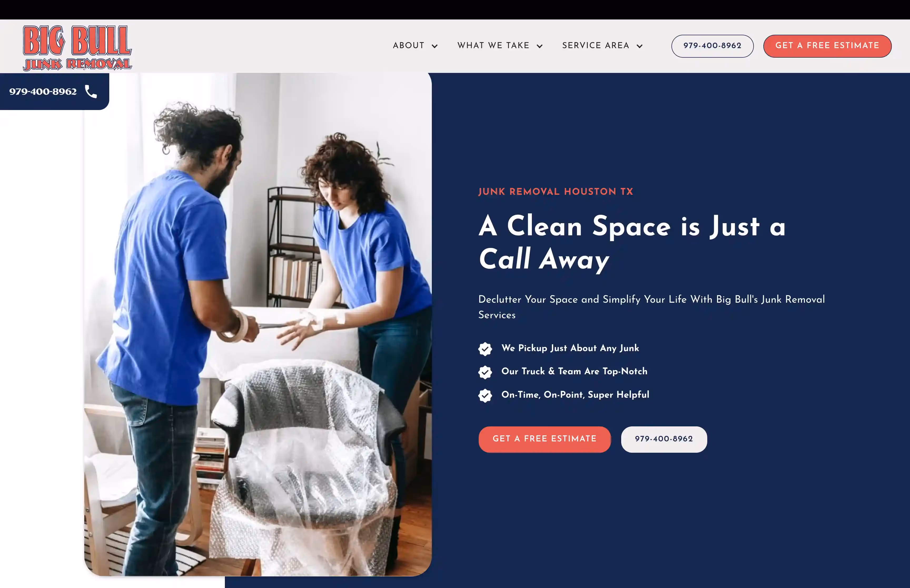Click the movers wrapping chair photo

(258, 324)
